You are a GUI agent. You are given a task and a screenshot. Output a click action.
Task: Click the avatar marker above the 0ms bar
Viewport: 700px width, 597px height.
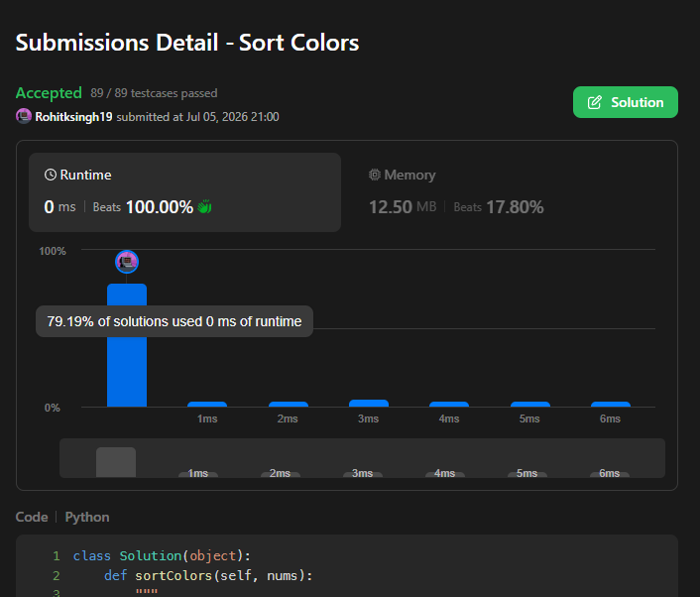click(127, 262)
